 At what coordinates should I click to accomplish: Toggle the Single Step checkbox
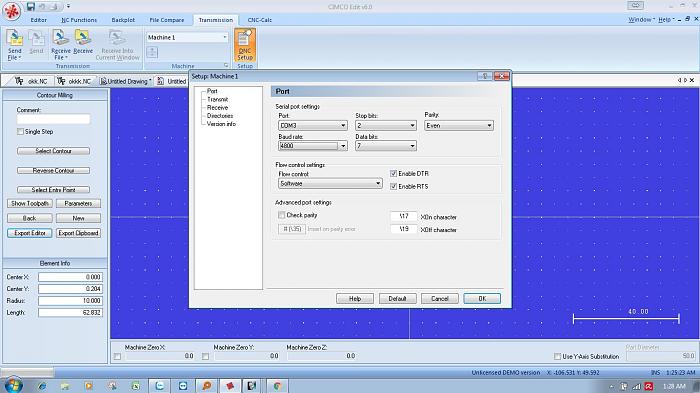(20, 132)
